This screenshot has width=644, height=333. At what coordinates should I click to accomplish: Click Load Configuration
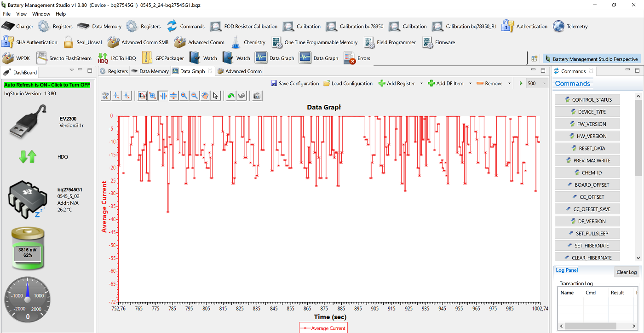coord(348,83)
